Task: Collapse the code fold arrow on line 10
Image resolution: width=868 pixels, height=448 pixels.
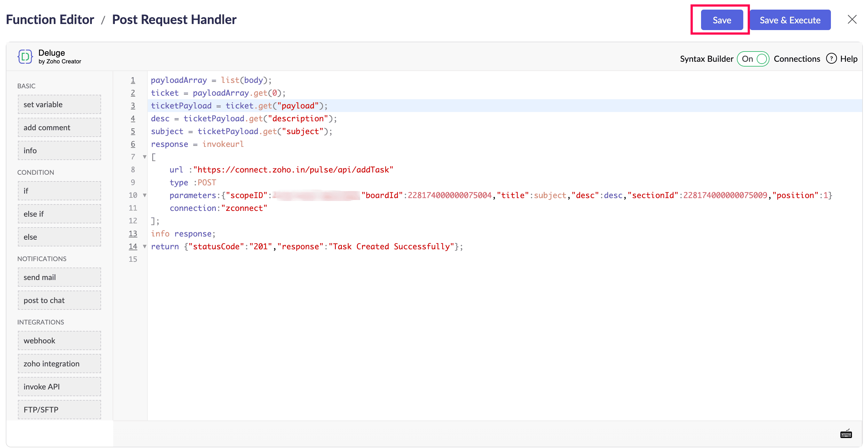Action: click(x=145, y=195)
